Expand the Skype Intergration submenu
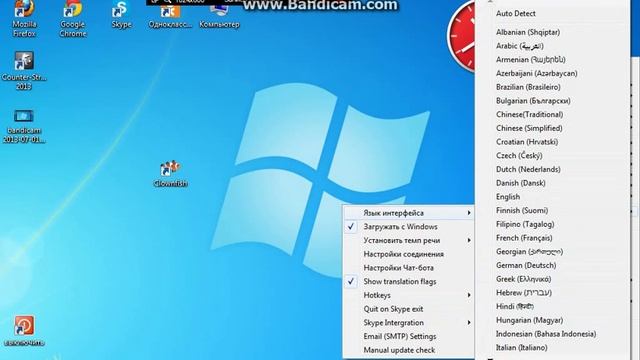Viewport: 640px width, 360px height. coord(409,322)
